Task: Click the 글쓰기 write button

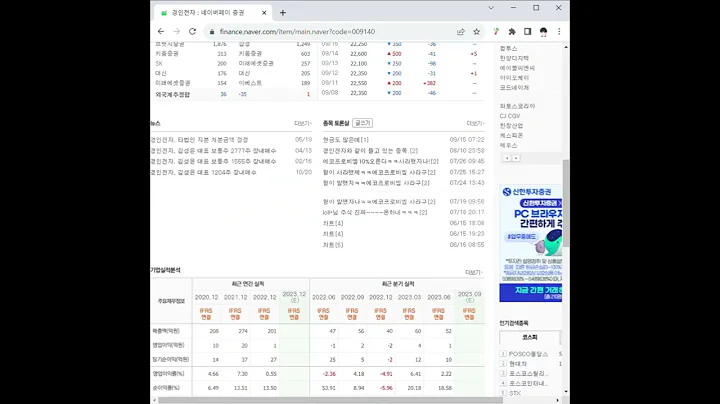Action: click(x=362, y=123)
